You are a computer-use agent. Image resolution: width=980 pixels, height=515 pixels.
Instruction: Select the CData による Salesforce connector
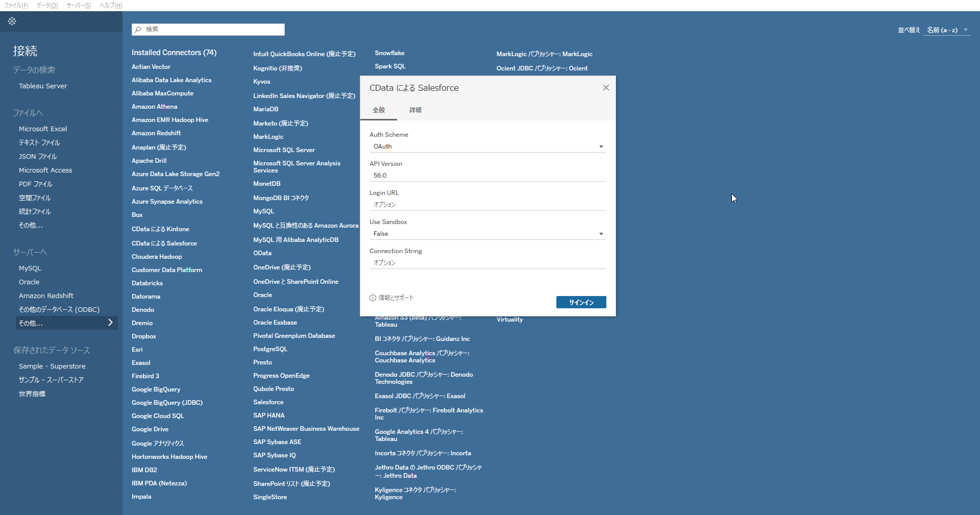pos(164,243)
